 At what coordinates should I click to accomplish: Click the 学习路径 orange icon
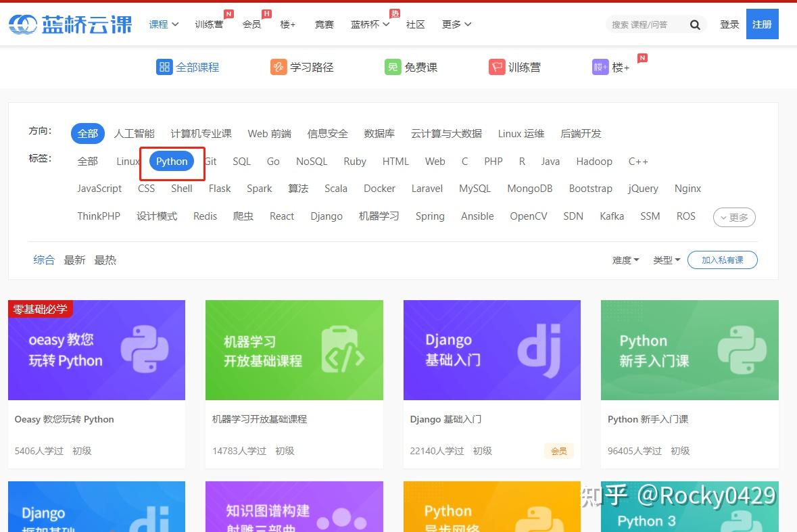tap(279, 67)
